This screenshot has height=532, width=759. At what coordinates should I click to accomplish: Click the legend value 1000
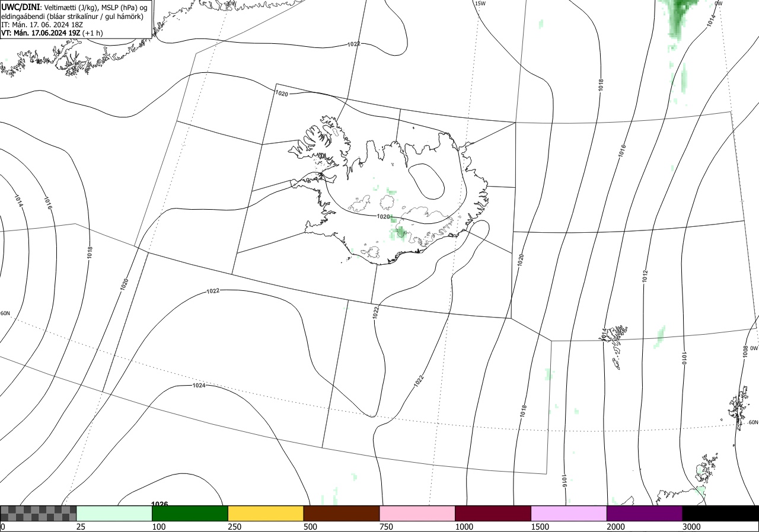coord(464,527)
